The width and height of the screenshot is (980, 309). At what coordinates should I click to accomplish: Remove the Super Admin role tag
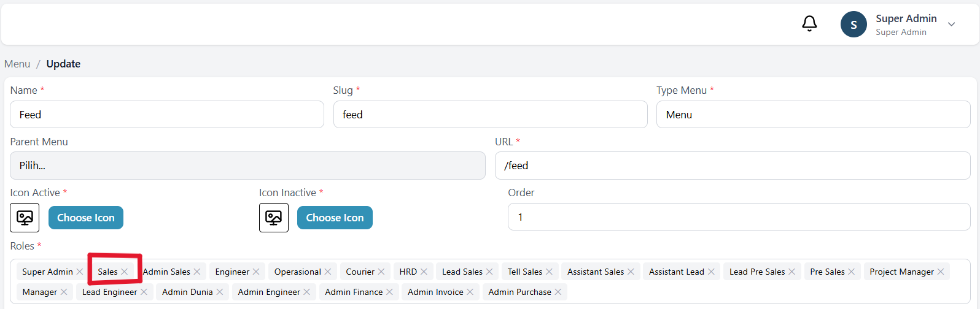(x=80, y=272)
